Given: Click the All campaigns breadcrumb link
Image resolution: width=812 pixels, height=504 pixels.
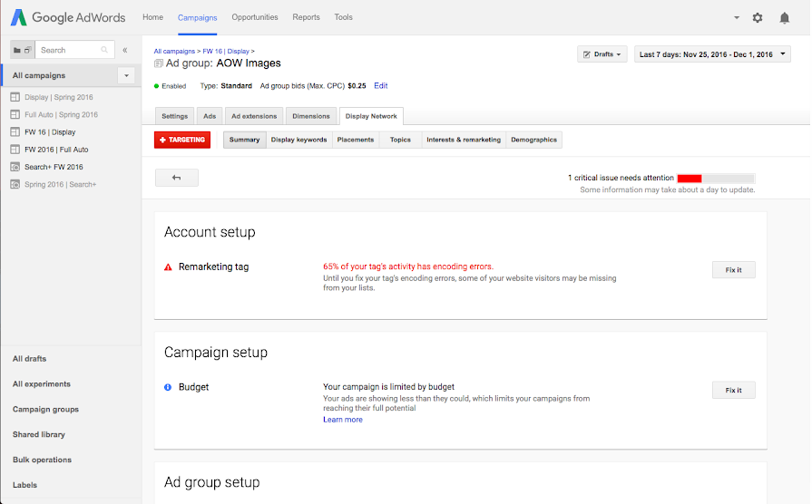Looking at the screenshot, I should click(x=174, y=52).
